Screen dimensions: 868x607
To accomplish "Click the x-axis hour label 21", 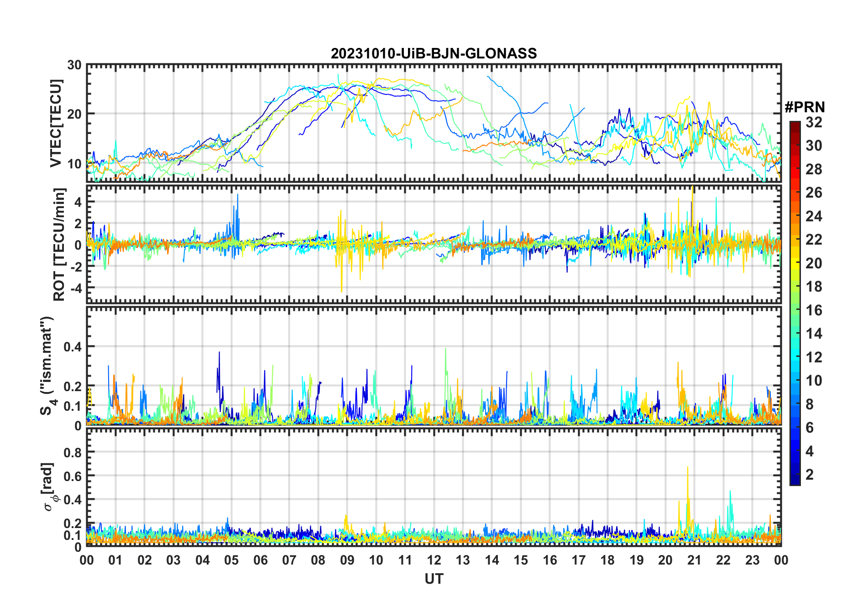I will point(694,560).
